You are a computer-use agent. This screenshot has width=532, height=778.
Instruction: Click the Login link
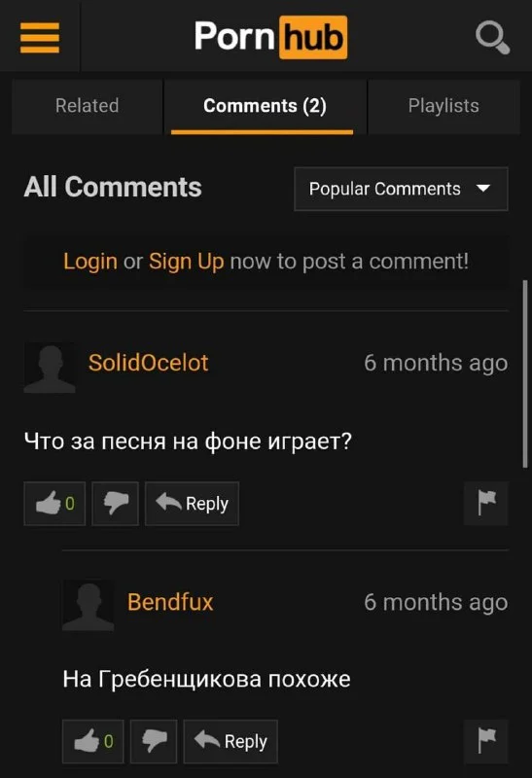tap(90, 262)
